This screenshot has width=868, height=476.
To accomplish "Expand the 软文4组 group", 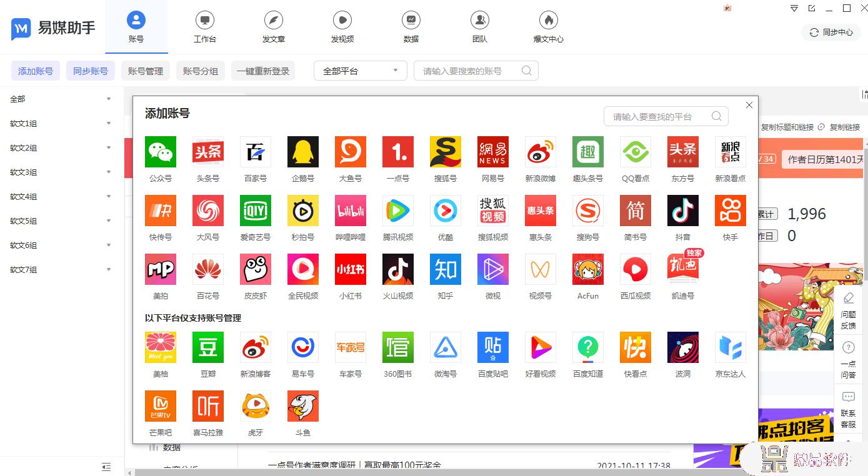I will coord(109,197).
